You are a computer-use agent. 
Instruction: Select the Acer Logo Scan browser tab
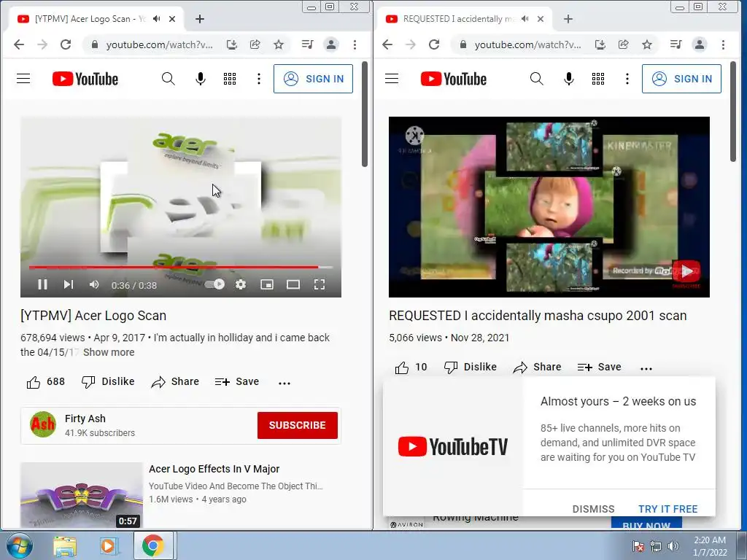click(x=90, y=19)
